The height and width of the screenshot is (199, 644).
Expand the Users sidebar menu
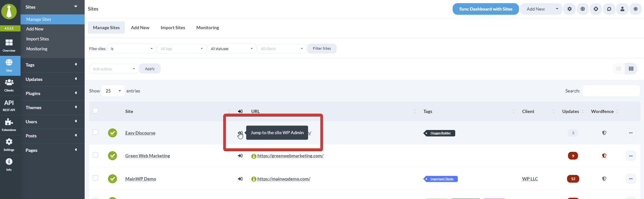click(x=52, y=122)
